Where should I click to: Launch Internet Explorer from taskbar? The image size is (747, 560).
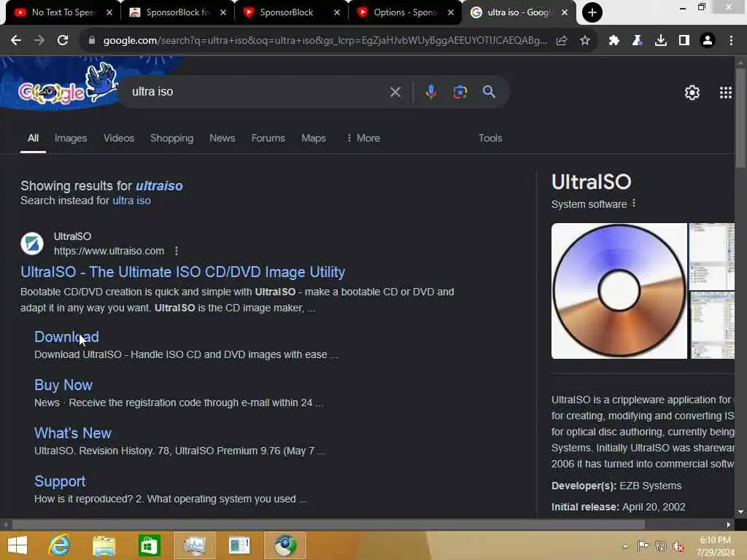point(60,545)
